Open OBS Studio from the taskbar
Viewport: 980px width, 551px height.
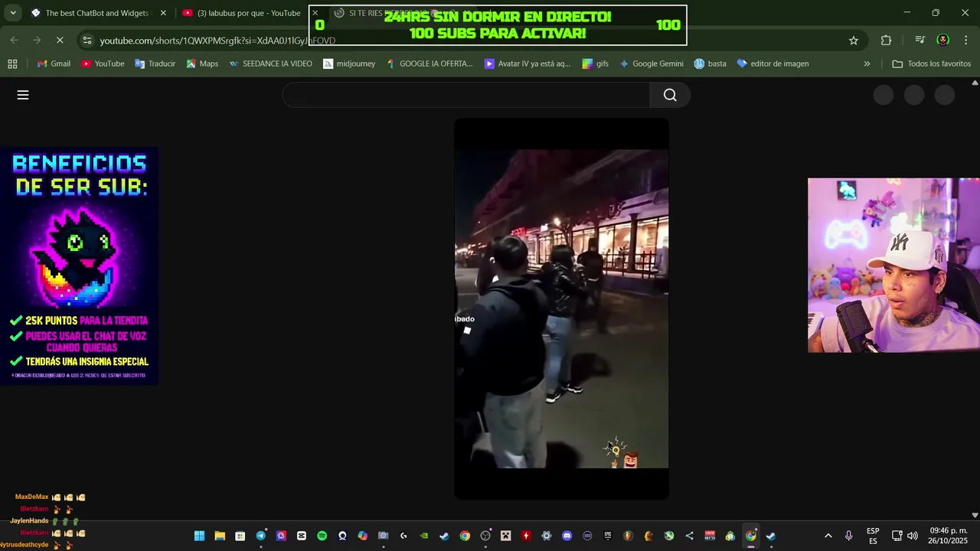coord(485,536)
